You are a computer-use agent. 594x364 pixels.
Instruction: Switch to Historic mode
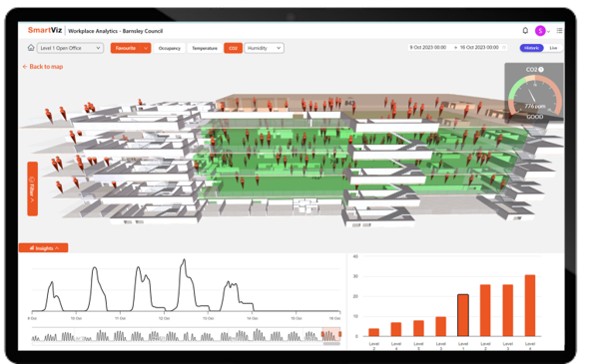(x=531, y=48)
